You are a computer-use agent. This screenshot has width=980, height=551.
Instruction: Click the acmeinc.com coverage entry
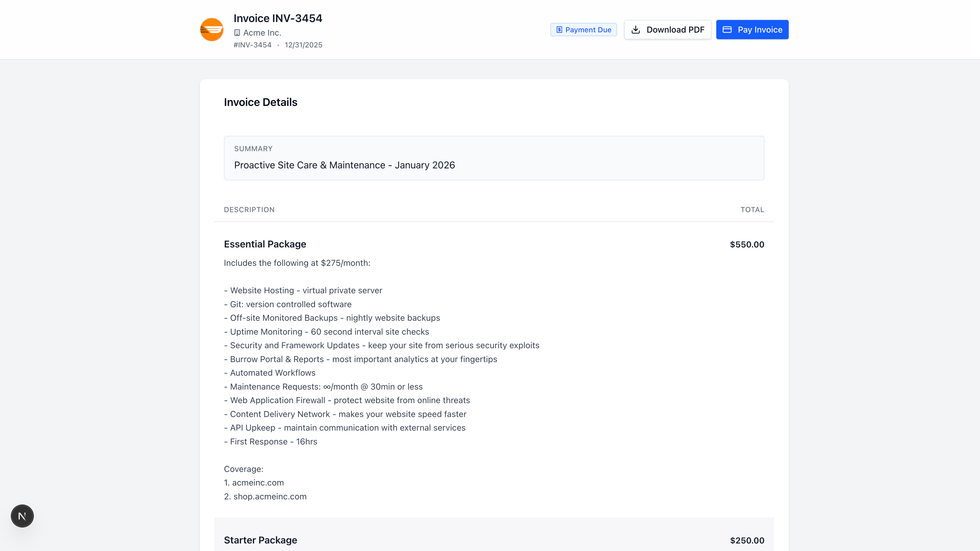click(x=254, y=483)
